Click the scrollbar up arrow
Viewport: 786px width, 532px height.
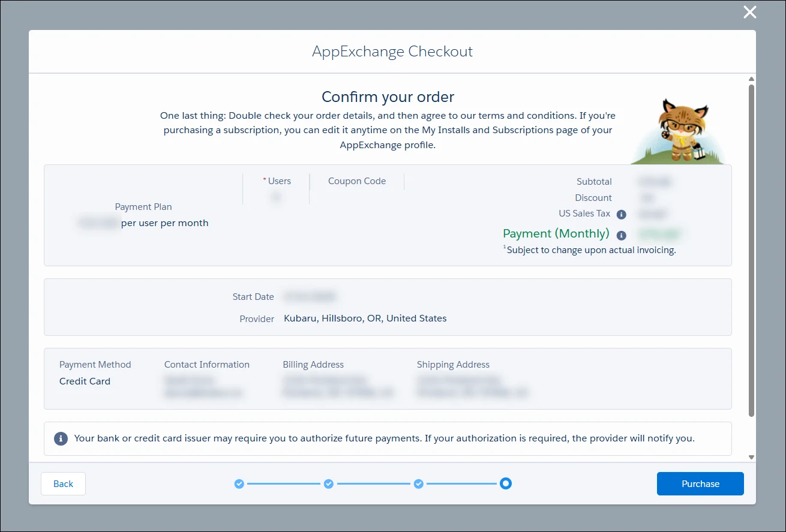point(752,79)
